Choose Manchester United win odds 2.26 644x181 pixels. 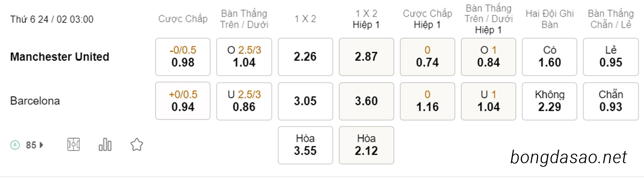tap(306, 57)
